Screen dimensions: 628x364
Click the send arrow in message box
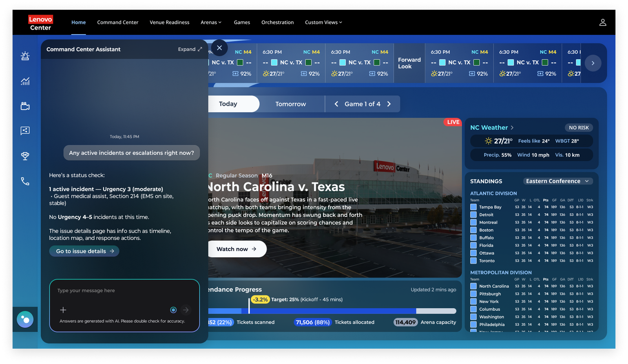186,310
